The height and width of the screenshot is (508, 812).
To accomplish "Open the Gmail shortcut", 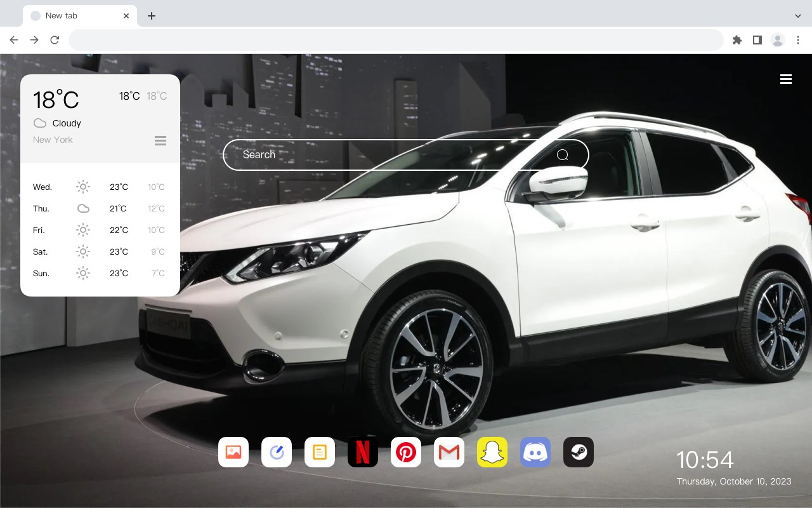I will [x=449, y=452].
